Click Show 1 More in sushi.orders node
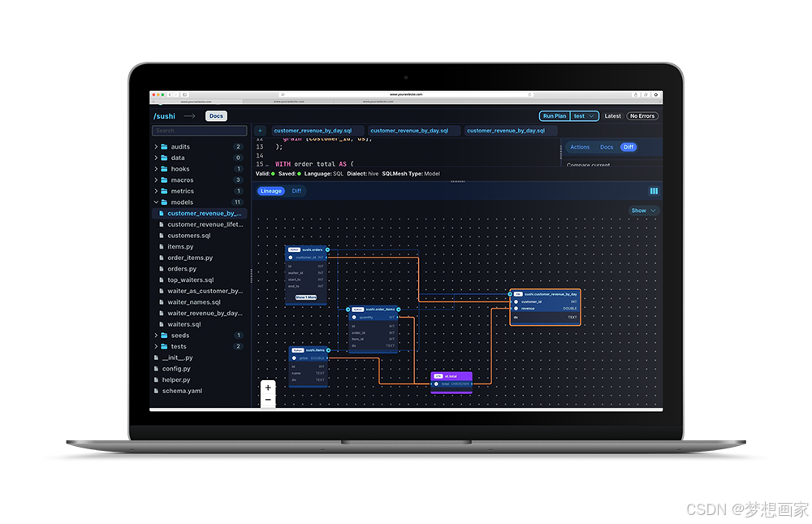 [x=306, y=297]
